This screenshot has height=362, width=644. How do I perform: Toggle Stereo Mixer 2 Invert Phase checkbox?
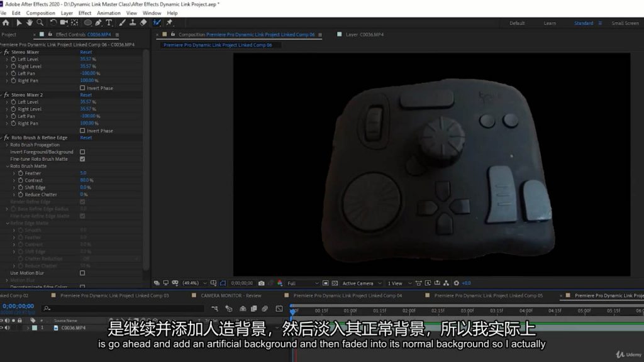click(x=82, y=131)
